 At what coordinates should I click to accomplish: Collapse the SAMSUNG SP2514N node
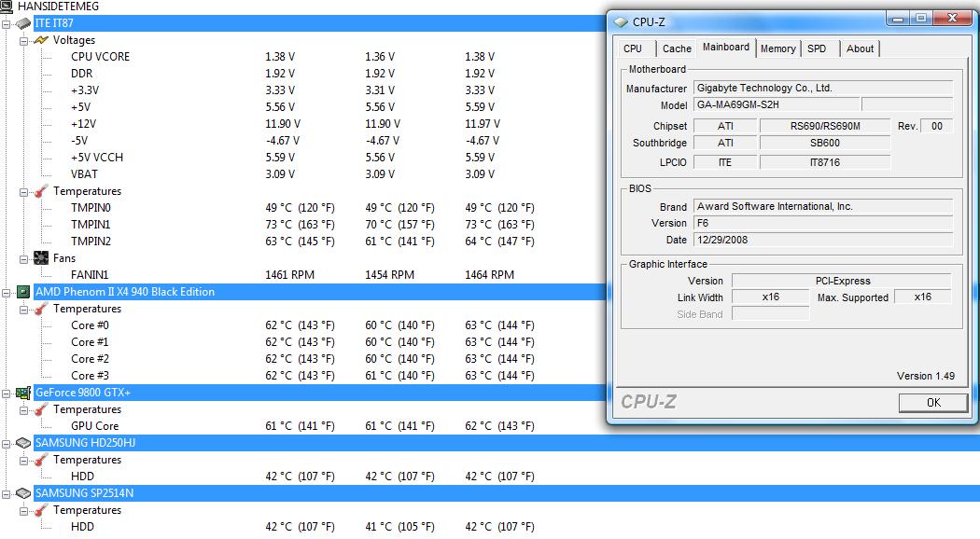pos(7,494)
